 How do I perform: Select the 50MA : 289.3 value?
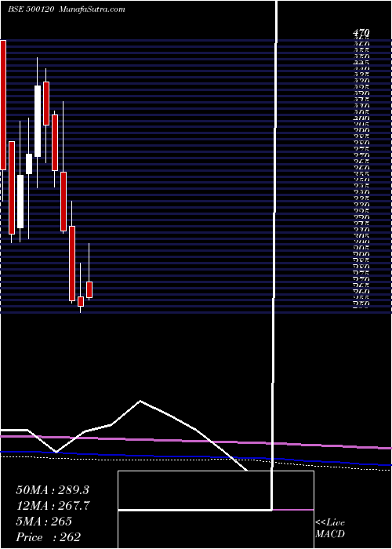click(53, 490)
